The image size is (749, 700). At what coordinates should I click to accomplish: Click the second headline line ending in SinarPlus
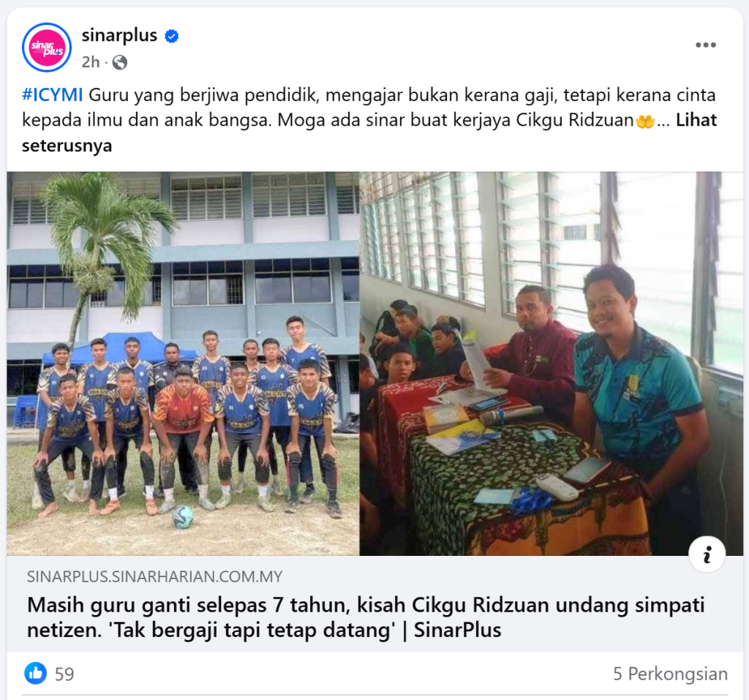coord(264,630)
